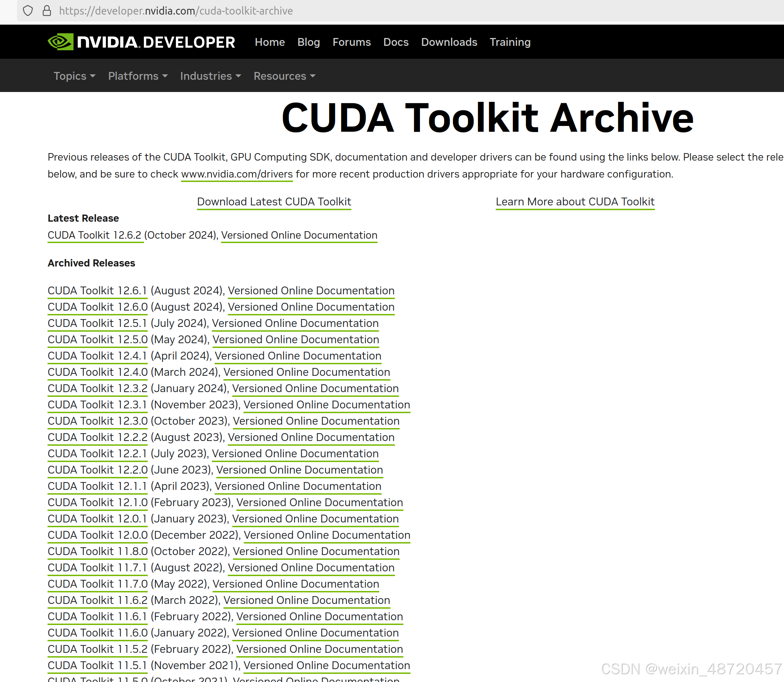The width and height of the screenshot is (784, 682).
Task: Open CUDA Toolkit 11.8.0 archive link
Action: click(x=97, y=551)
